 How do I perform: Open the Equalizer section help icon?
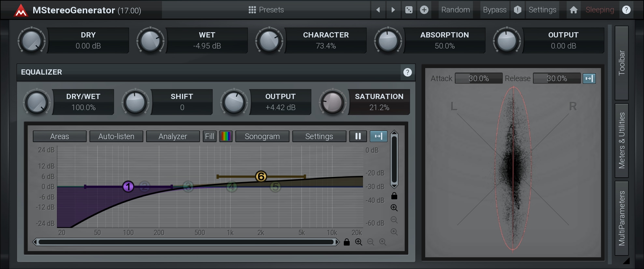pos(407,72)
